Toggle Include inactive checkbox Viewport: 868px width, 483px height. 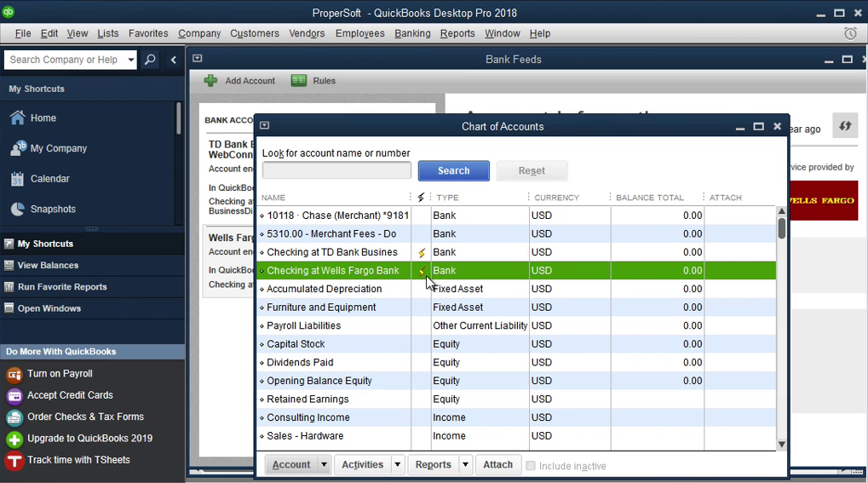tap(531, 466)
